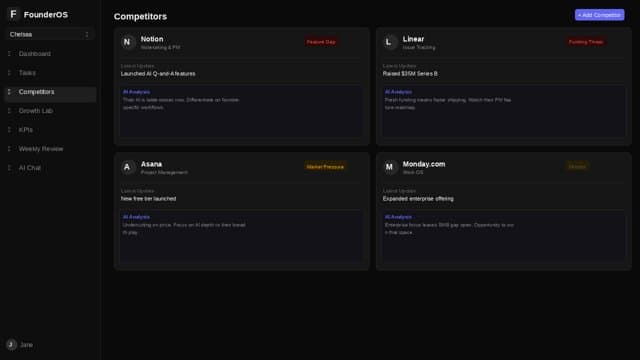The height and width of the screenshot is (360, 640).
Task: Click the Weekly Review sidebar icon
Action: tap(9, 149)
